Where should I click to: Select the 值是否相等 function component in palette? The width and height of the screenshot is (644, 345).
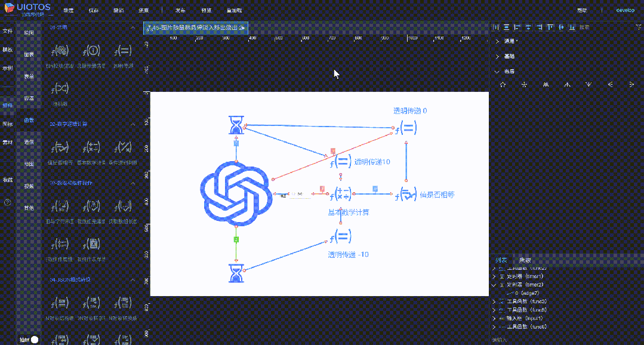coord(60,147)
